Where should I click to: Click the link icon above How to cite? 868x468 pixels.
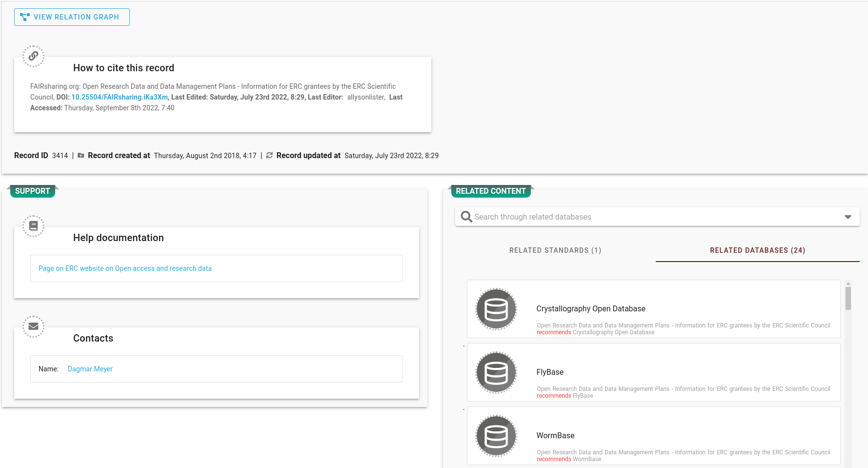(33, 56)
